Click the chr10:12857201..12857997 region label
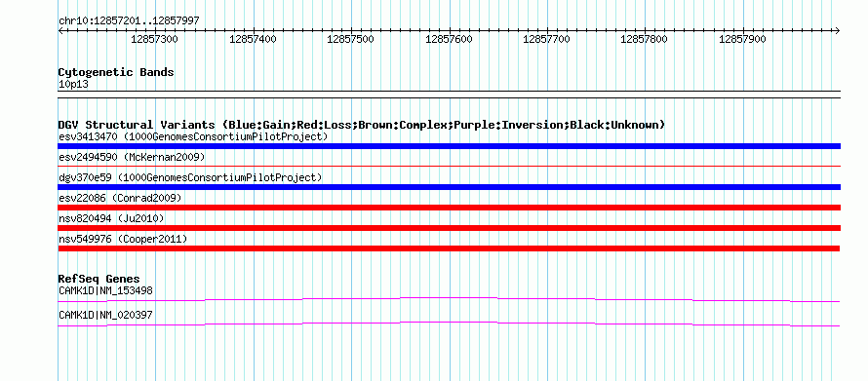Screen dimensions: 868x381 tap(129, 21)
